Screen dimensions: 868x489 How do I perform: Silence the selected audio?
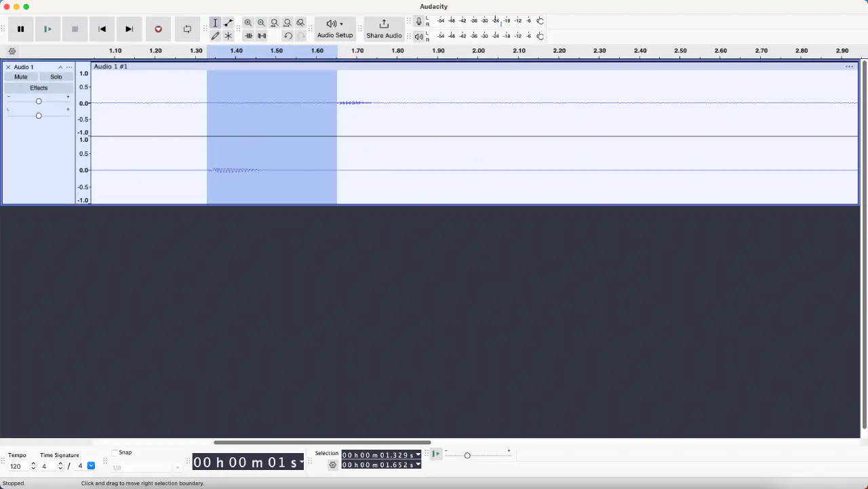262,36
